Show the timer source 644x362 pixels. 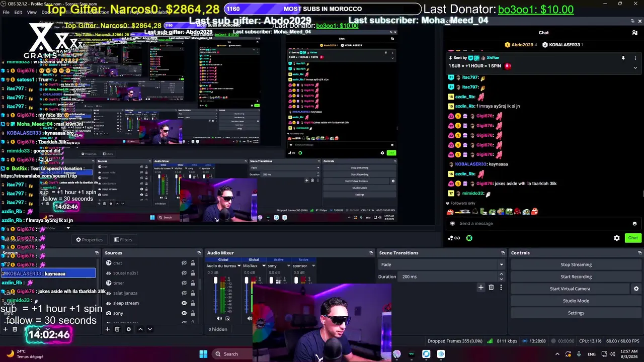184,283
